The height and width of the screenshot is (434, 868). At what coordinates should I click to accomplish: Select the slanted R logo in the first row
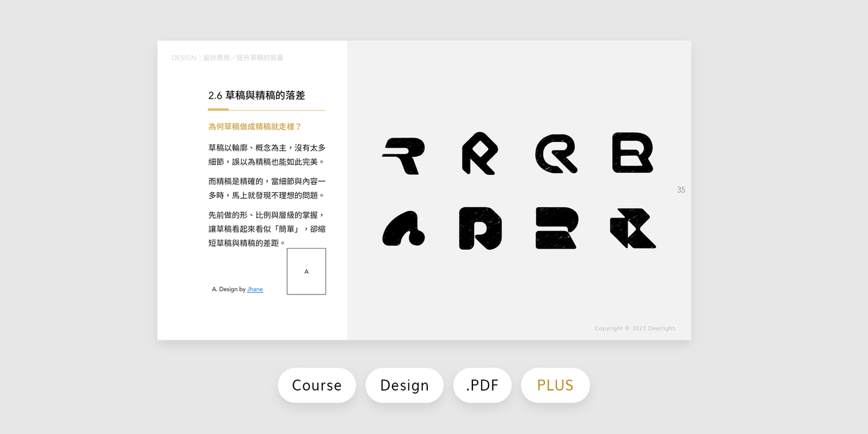pyautogui.click(x=404, y=156)
